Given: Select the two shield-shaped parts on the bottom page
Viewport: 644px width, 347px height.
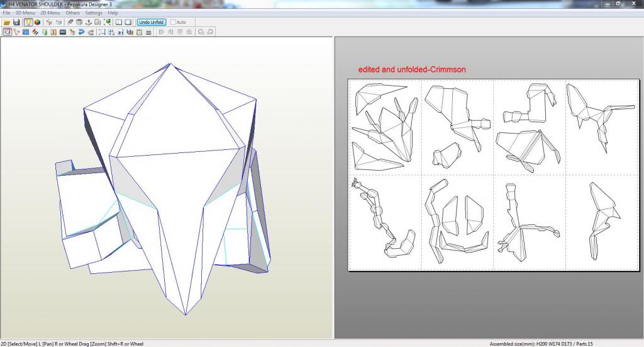Looking at the screenshot, I should click(x=462, y=215).
